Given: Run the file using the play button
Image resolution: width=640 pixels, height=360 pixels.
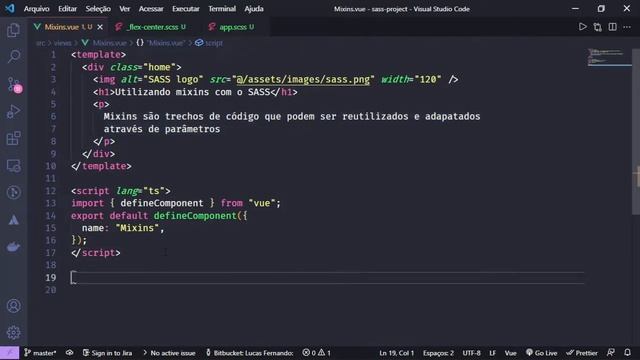Looking at the screenshot, I should click(x=582, y=27).
